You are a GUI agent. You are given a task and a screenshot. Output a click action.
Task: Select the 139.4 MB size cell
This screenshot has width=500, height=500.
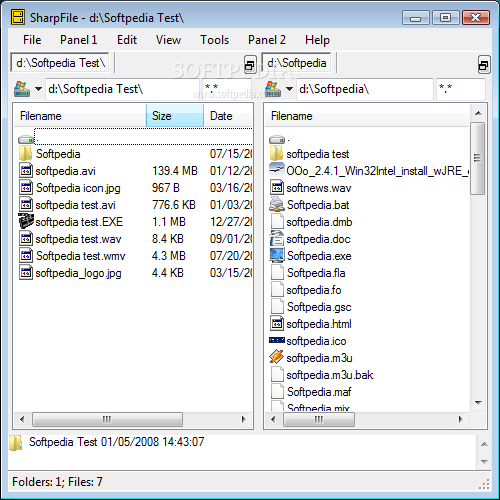coord(175,171)
